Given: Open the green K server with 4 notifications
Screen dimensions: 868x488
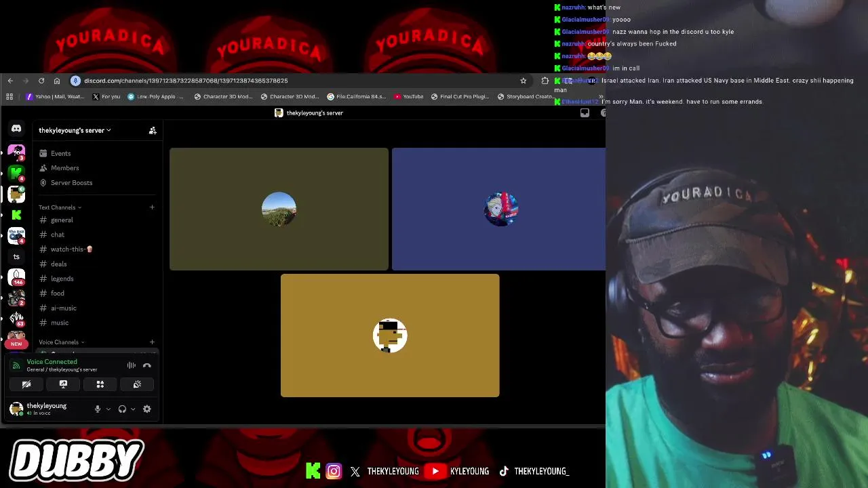Looking at the screenshot, I should 16,174.
